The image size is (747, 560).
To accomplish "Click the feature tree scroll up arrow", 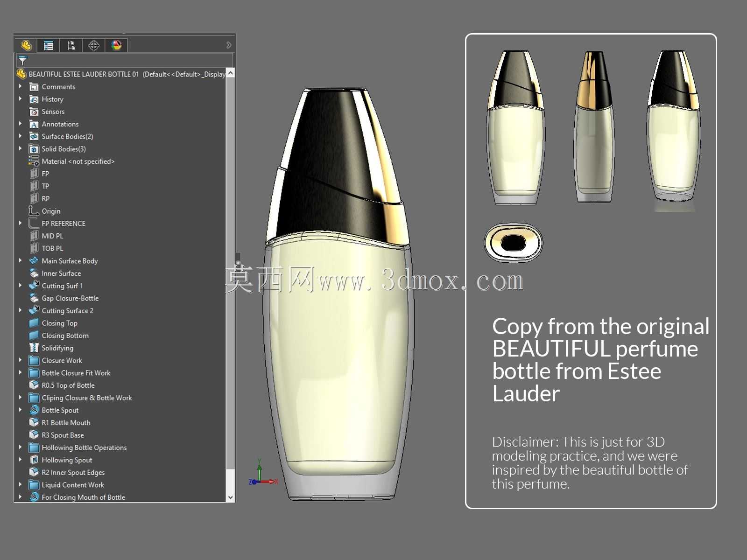I will click(x=230, y=74).
